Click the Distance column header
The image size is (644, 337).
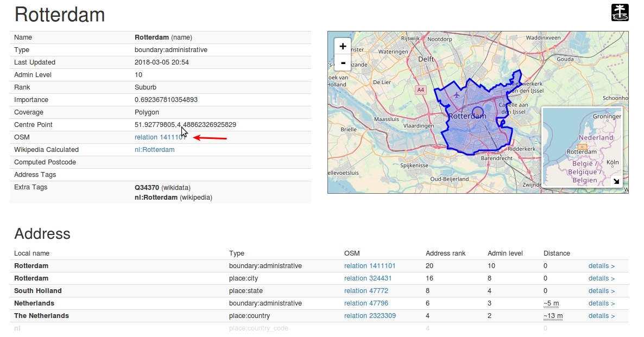point(557,253)
